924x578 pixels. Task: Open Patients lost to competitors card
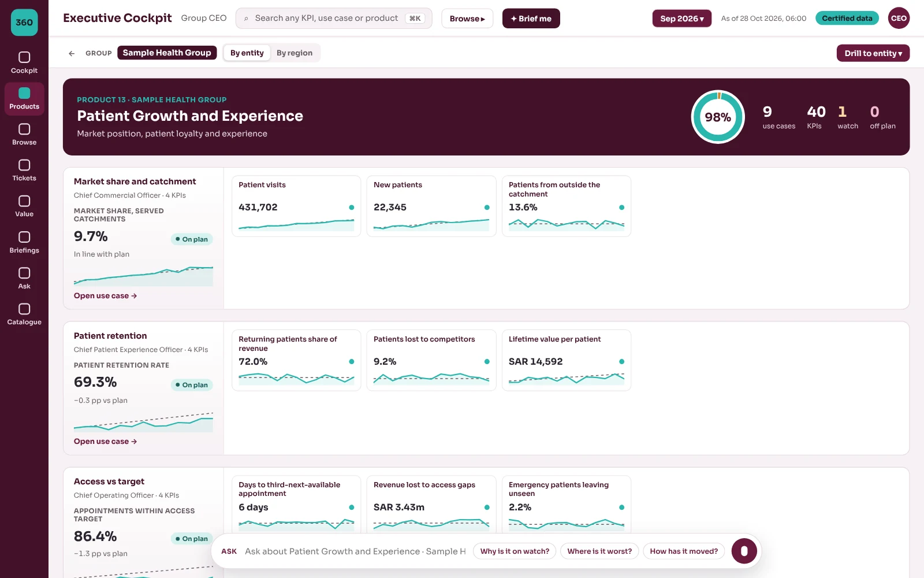click(431, 361)
